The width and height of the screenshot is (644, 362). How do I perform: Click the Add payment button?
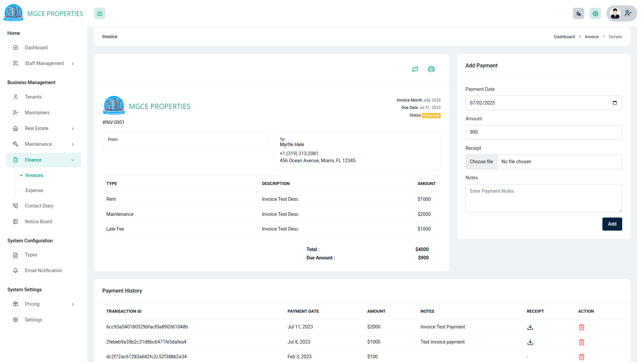click(x=612, y=224)
